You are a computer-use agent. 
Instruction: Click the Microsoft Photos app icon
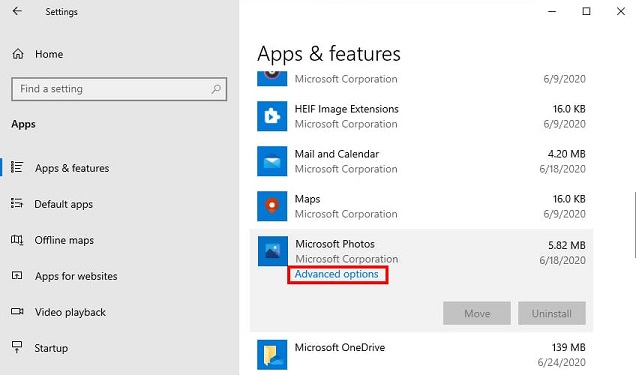[273, 251]
